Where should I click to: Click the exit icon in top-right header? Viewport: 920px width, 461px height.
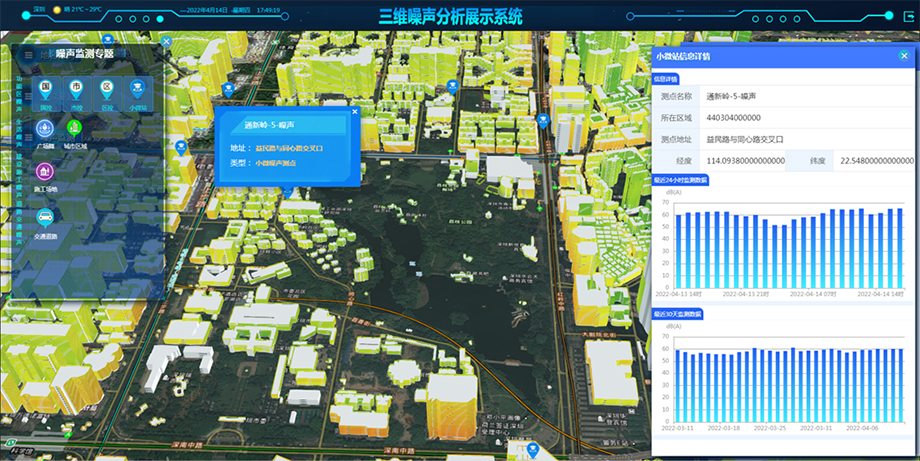click(908, 16)
